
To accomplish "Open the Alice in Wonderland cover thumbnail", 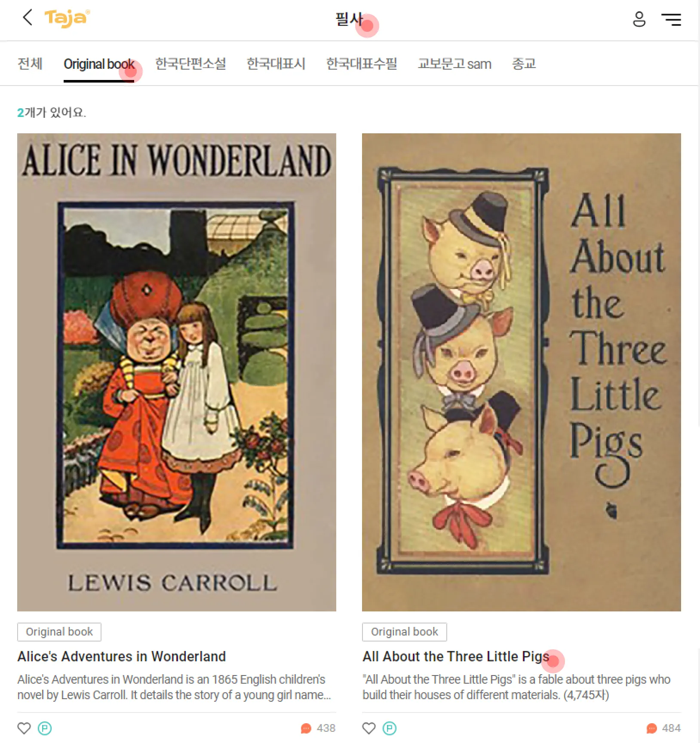I will 177,372.
